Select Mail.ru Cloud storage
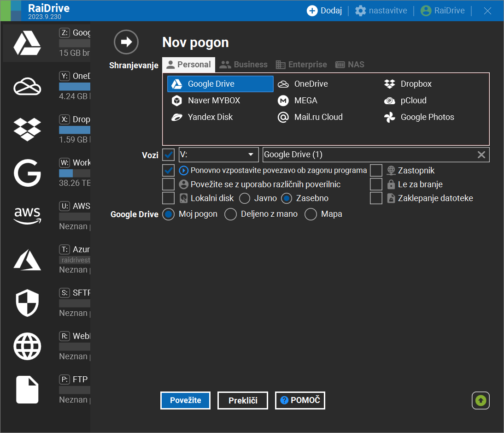 click(326, 117)
